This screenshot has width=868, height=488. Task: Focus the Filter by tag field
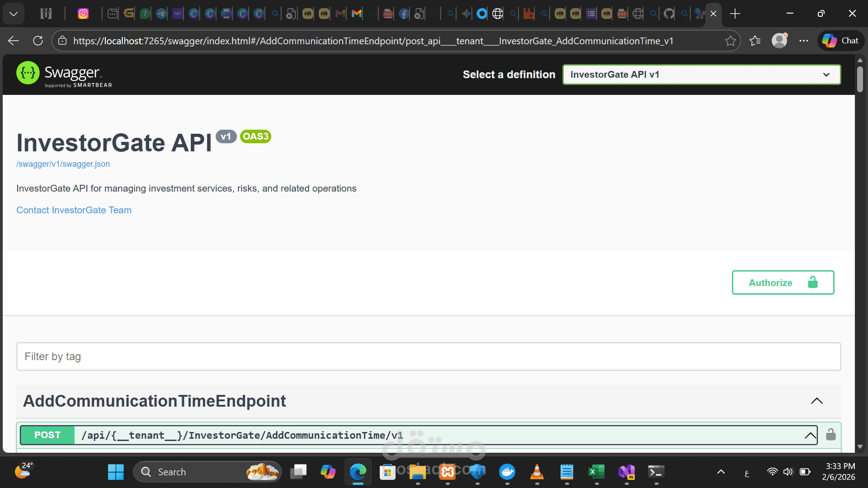coord(428,357)
